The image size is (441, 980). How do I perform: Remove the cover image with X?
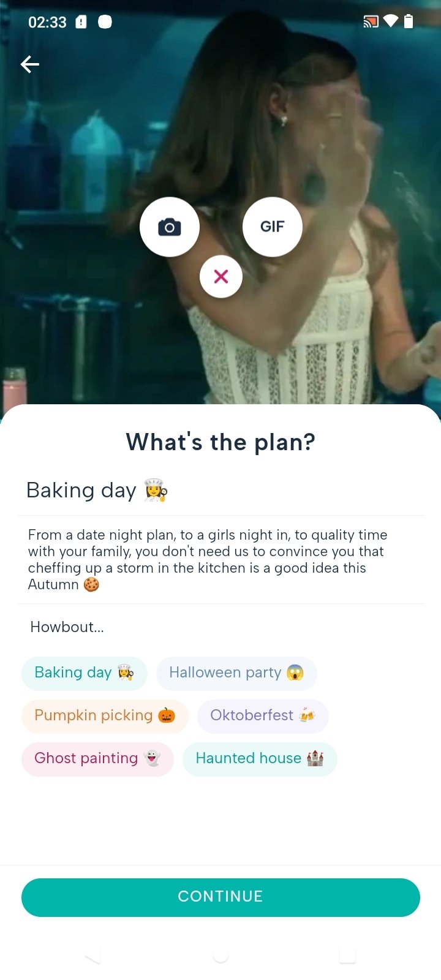[x=221, y=276]
